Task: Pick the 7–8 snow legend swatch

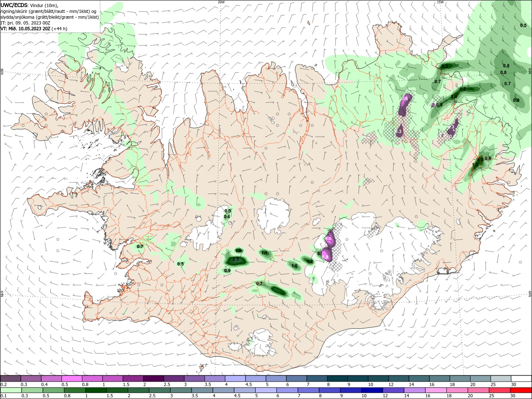Action: tap(316, 379)
